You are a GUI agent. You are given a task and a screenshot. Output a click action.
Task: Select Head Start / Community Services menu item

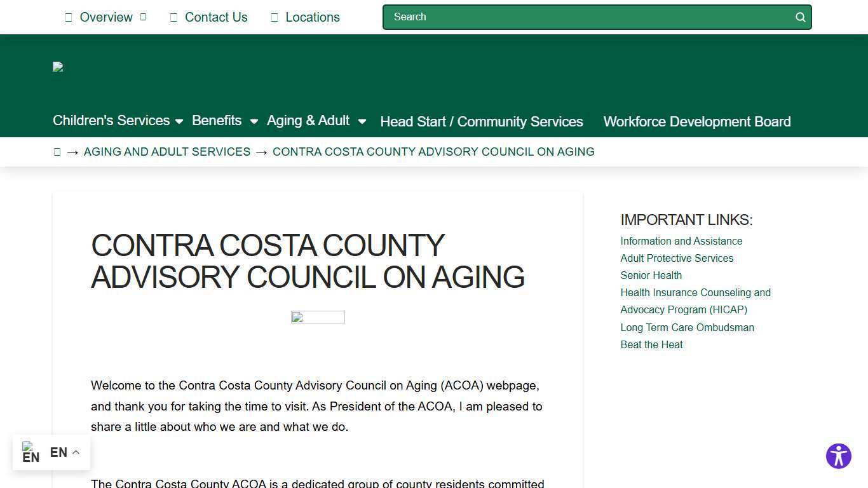[481, 121]
